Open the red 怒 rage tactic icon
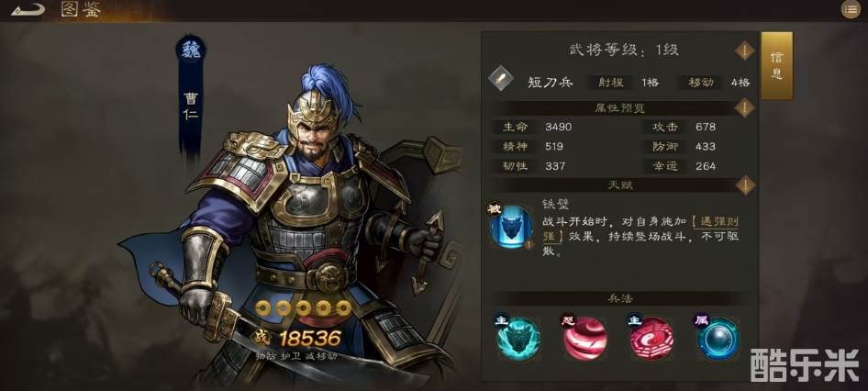 click(584, 338)
